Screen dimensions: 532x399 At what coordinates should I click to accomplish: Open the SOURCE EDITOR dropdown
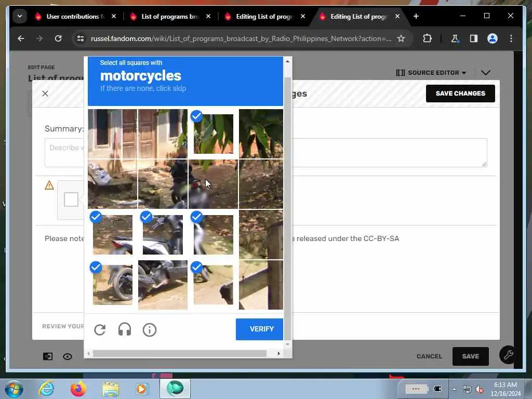[431, 73]
